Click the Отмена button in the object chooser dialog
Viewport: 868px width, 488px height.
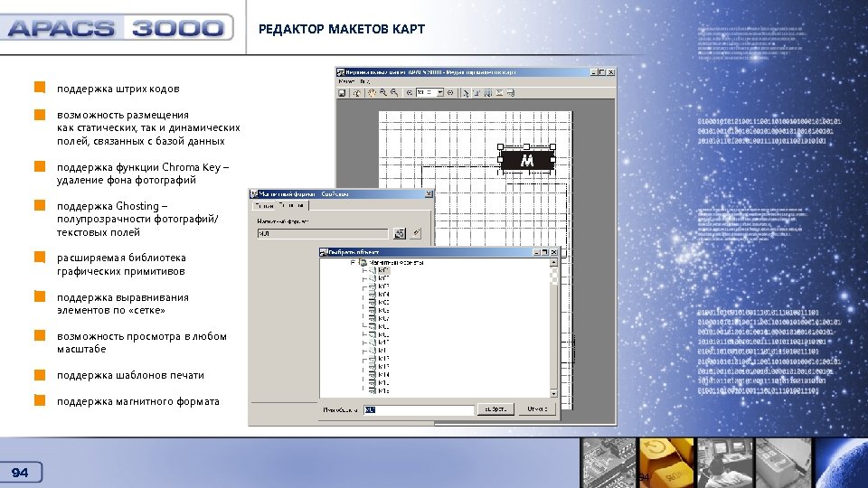coord(537,409)
